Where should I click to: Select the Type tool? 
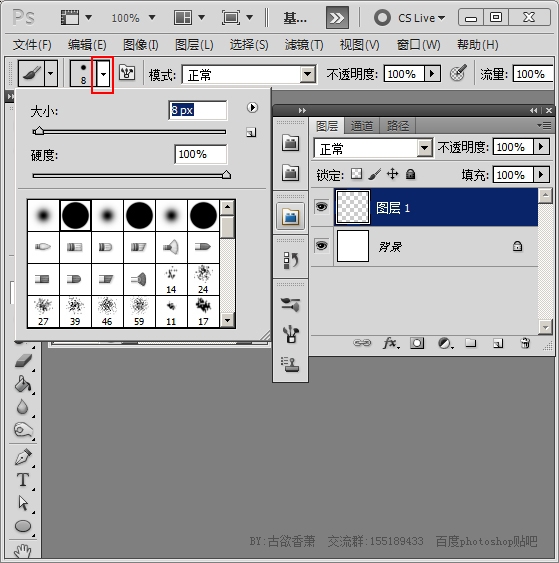coord(23,480)
